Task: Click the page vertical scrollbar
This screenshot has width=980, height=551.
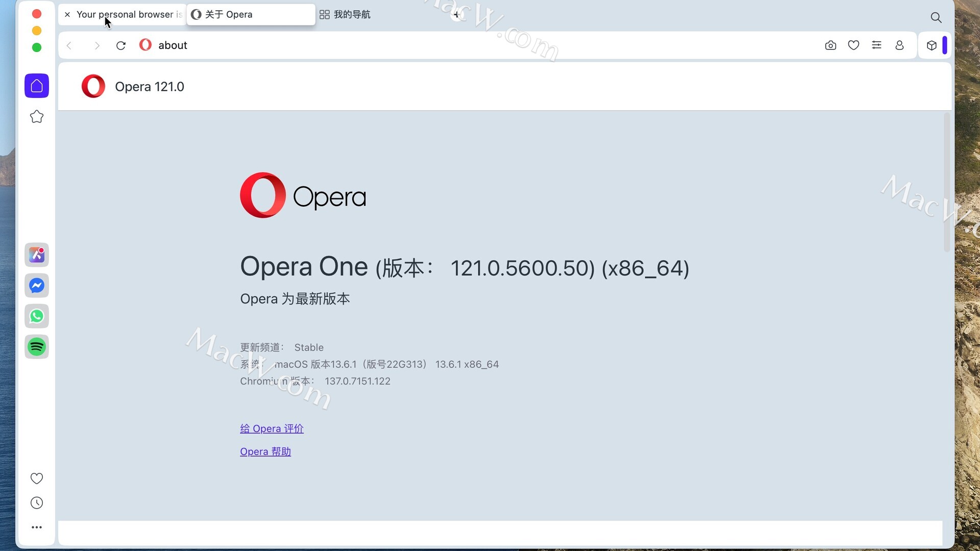Action: tap(947, 183)
